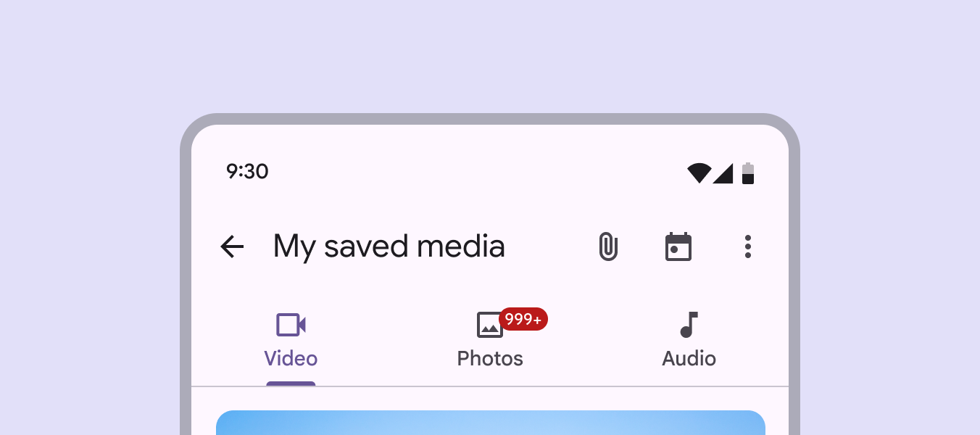Click the battery status icon
The image size is (980, 435).
[x=748, y=173]
